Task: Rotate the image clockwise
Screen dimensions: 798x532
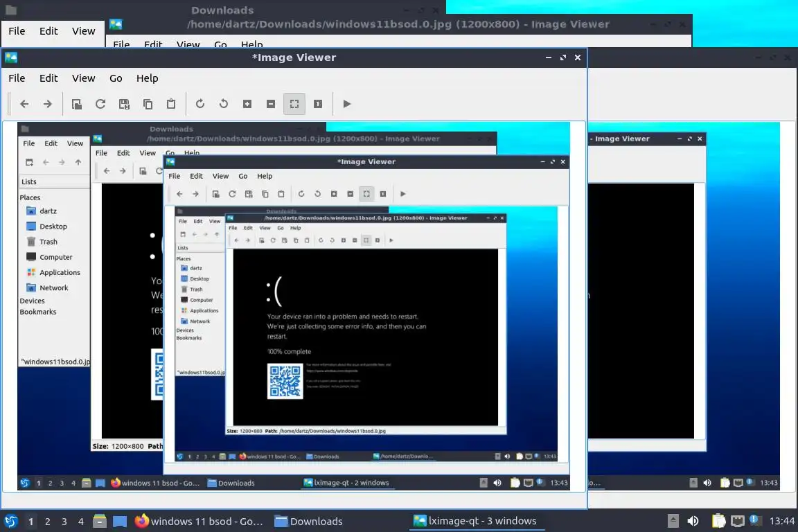Action: pyautogui.click(x=200, y=104)
